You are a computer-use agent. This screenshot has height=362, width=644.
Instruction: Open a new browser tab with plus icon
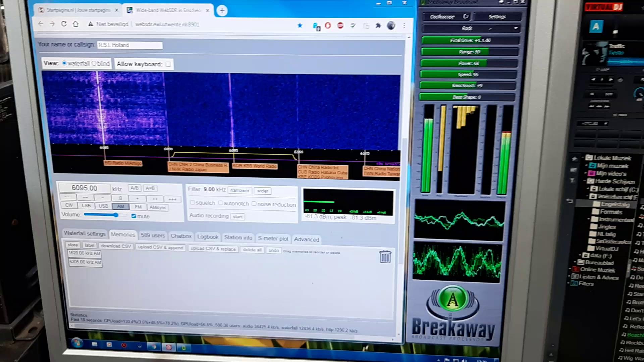(222, 11)
